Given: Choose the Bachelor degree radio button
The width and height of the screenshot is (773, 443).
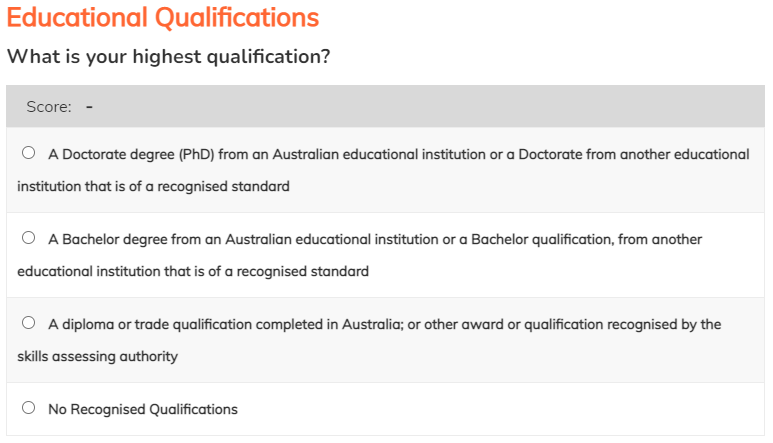Looking at the screenshot, I should point(28,239).
